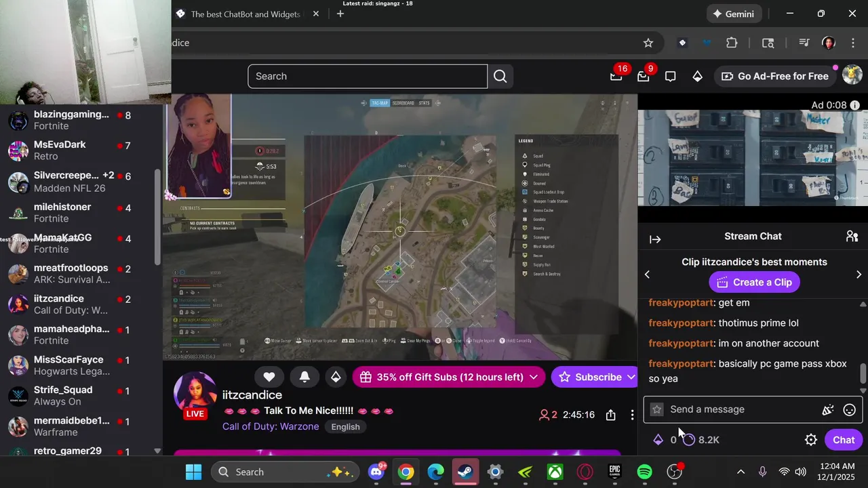Click the blue bird extension icon

tap(707, 43)
